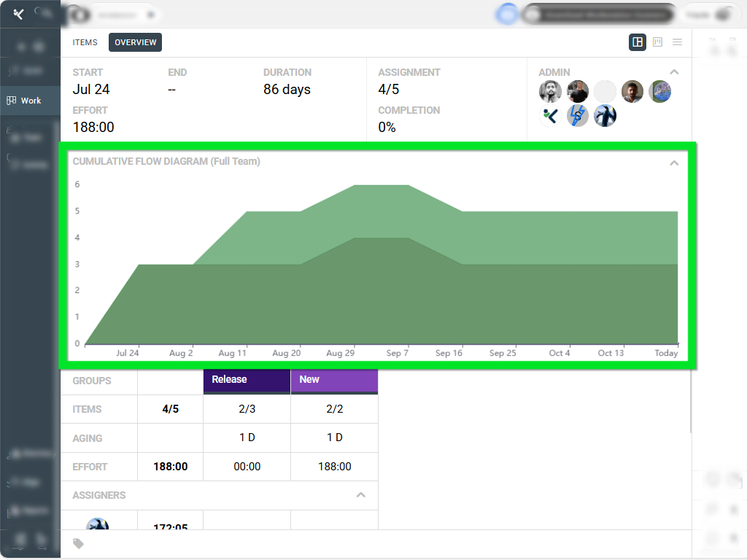Open the Items tab
747x560 pixels.
[x=85, y=42]
